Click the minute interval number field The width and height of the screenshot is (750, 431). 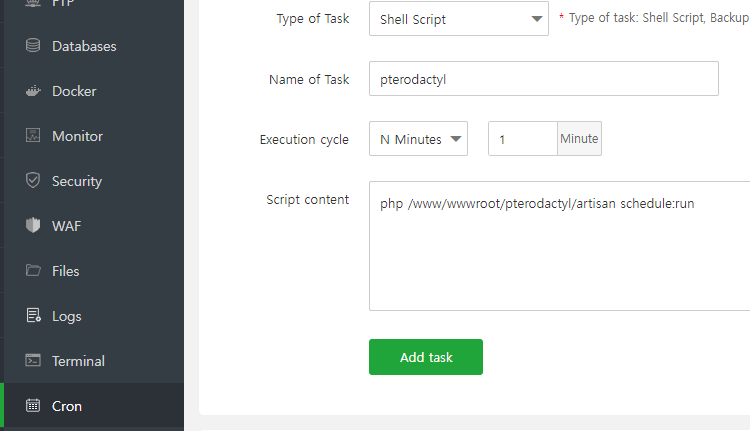tap(522, 139)
